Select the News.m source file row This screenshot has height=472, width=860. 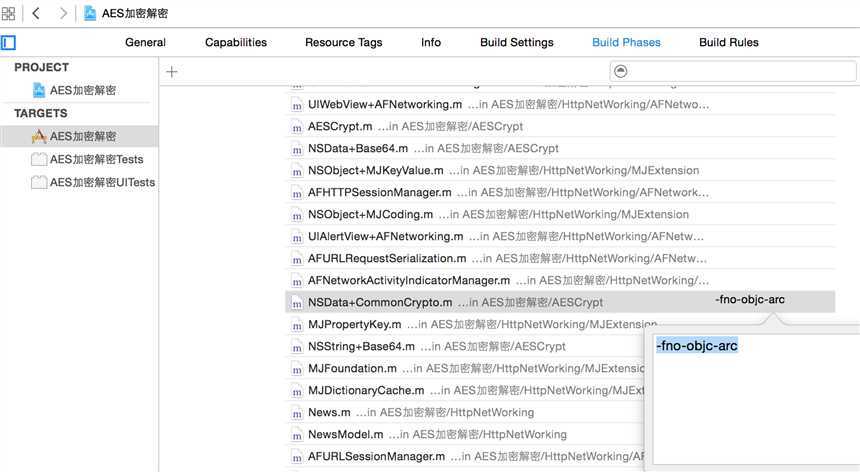coord(465,412)
